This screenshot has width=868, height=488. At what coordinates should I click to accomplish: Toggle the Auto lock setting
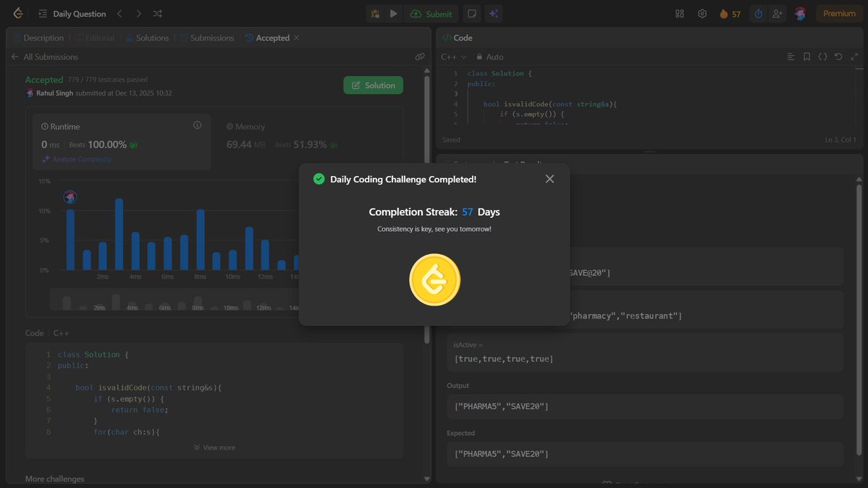(x=490, y=56)
